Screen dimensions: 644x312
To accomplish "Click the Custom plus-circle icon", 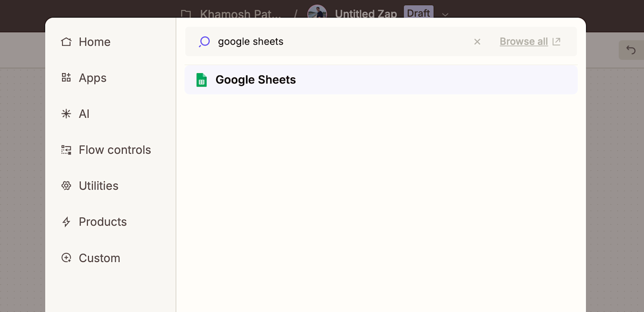I will coord(66,258).
